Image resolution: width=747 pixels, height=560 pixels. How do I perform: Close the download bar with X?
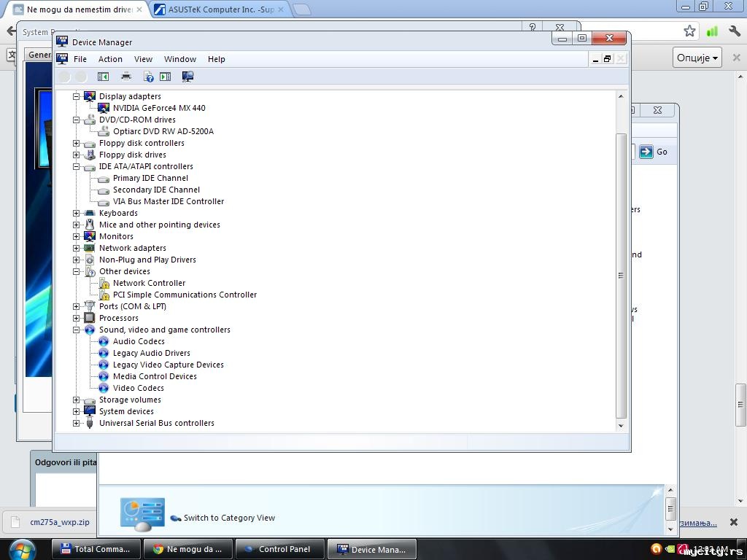coord(734,522)
